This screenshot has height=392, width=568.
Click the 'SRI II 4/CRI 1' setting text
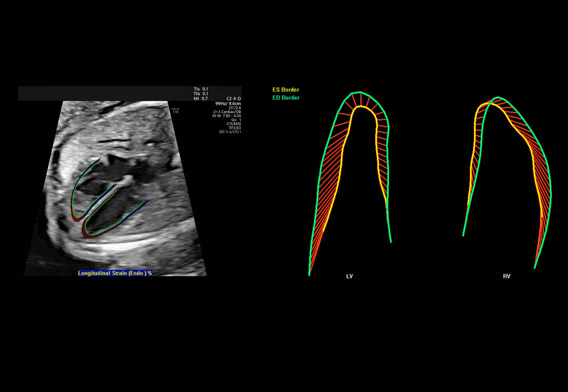click(229, 132)
